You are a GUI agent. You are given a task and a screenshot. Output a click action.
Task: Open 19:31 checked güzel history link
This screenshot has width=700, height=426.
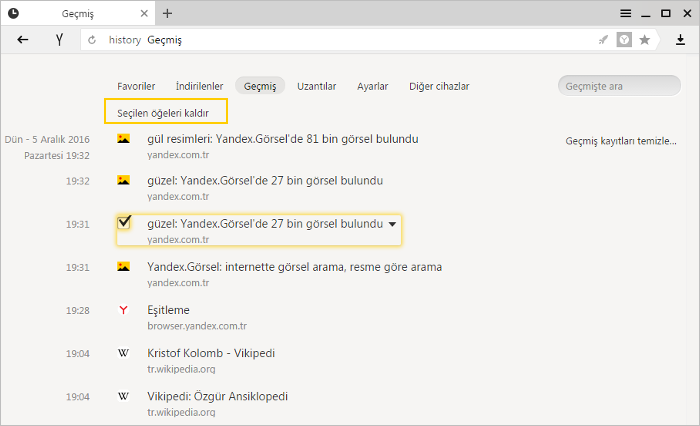[265, 224]
